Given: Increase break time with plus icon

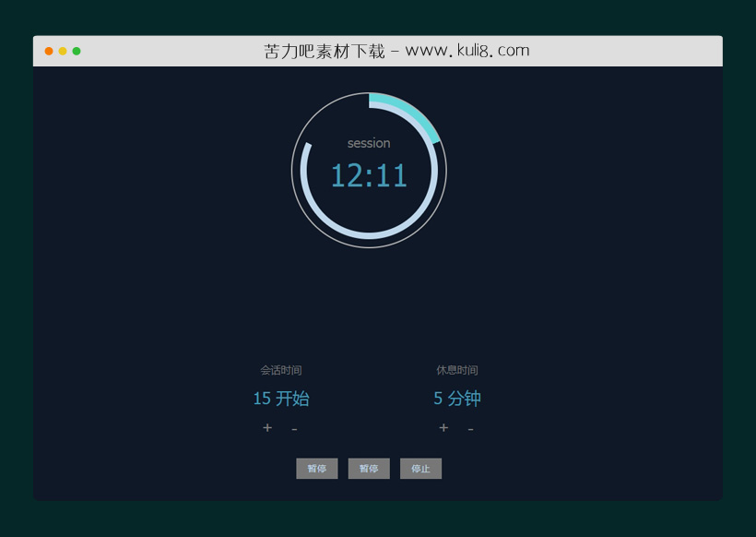Looking at the screenshot, I should (x=443, y=428).
